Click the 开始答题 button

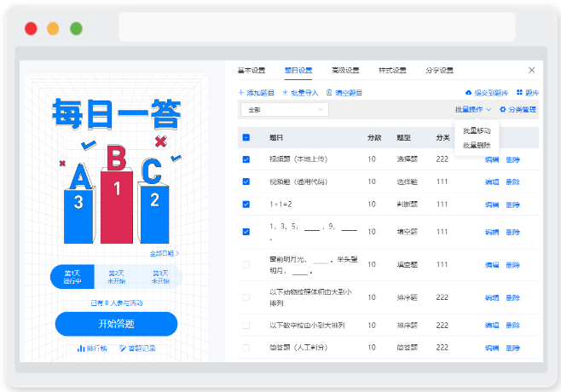[116, 324]
